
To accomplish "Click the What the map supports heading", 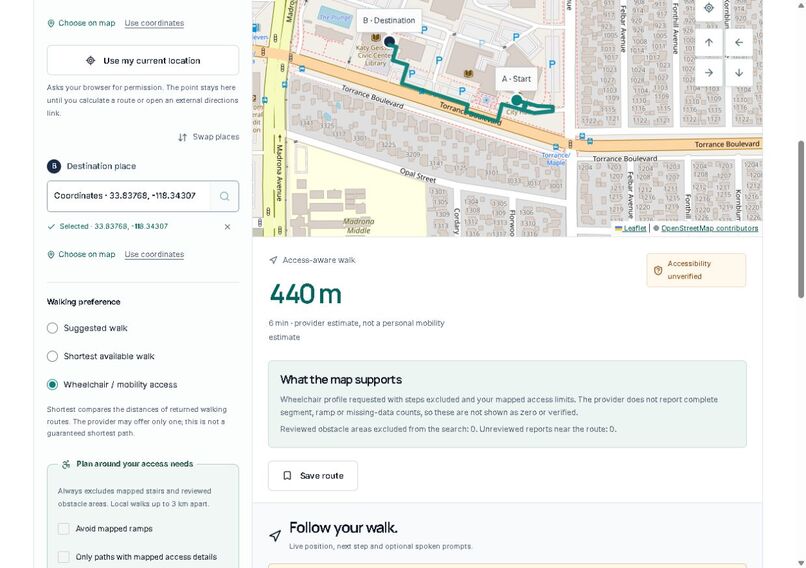I will [x=341, y=380].
